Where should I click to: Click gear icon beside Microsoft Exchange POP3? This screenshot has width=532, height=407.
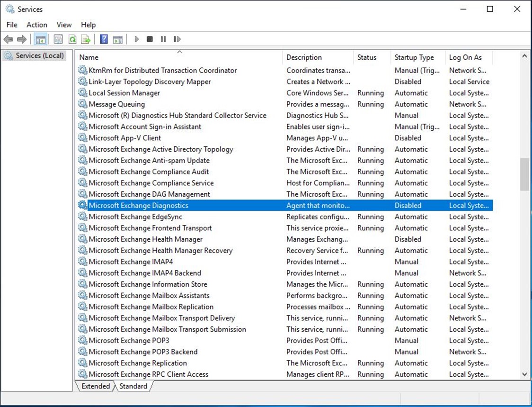[82, 340]
